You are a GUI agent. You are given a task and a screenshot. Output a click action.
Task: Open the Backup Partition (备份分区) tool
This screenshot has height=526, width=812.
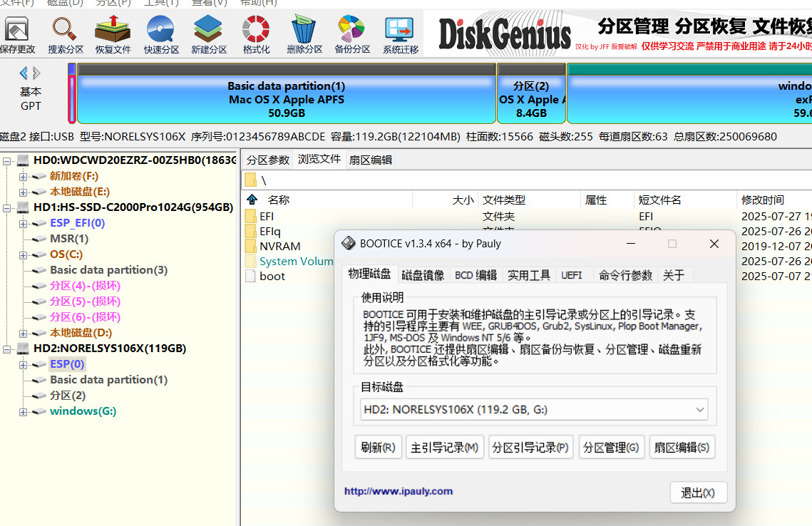tap(351, 34)
